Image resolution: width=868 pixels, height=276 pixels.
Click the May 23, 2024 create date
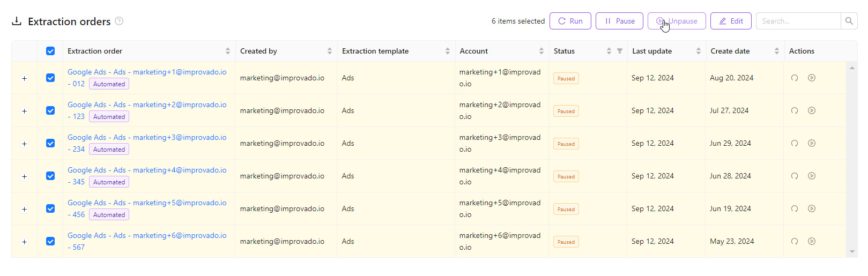pyautogui.click(x=732, y=241)
